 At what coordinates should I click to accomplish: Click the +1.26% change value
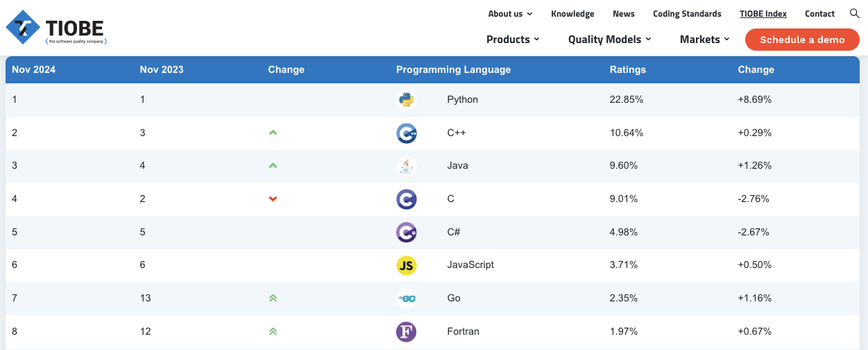(755, 165)
